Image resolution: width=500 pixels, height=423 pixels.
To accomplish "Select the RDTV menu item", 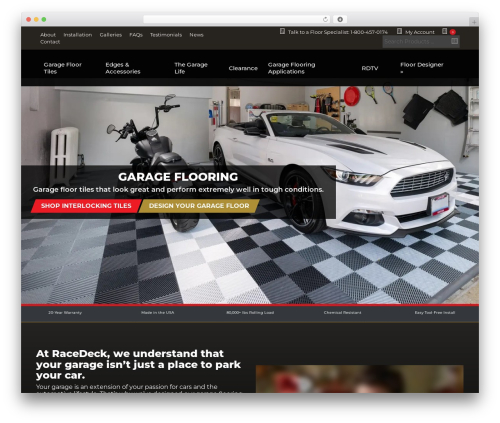I will (370, 68).
